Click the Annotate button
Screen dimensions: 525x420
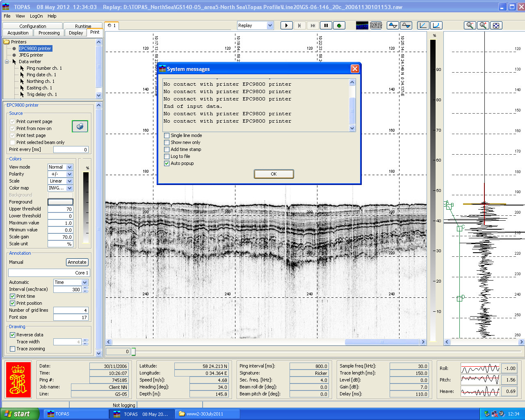77,262
